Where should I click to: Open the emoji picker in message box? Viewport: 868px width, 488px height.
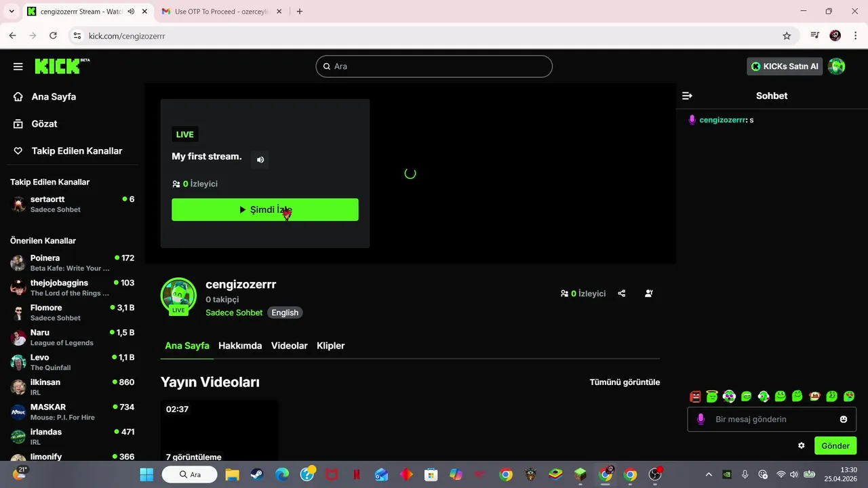844,420
